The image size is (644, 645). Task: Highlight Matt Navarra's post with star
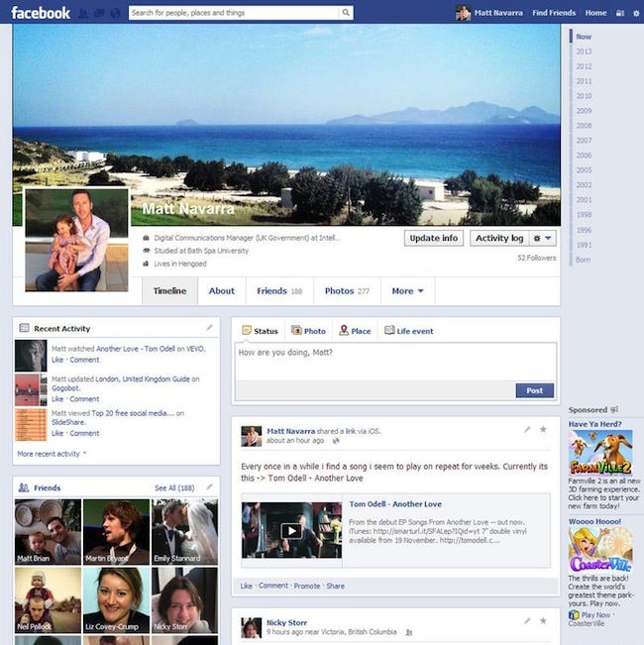(543, 429)
